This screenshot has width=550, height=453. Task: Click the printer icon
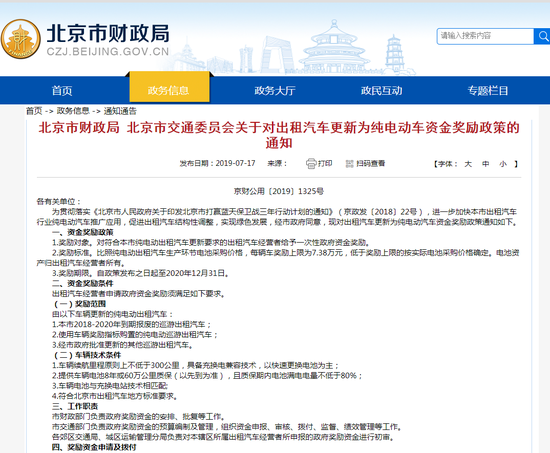pyautogui.click(x=311, y=164)
